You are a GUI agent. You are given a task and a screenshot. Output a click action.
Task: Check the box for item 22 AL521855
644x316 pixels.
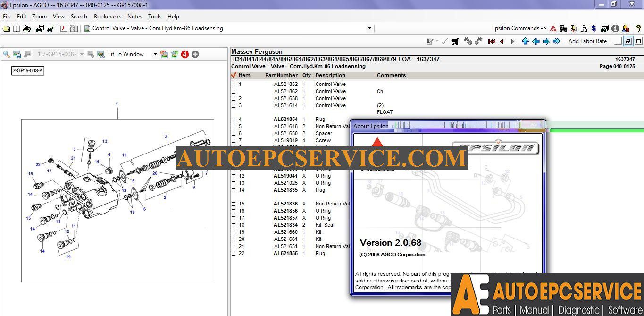coord(234,253)
